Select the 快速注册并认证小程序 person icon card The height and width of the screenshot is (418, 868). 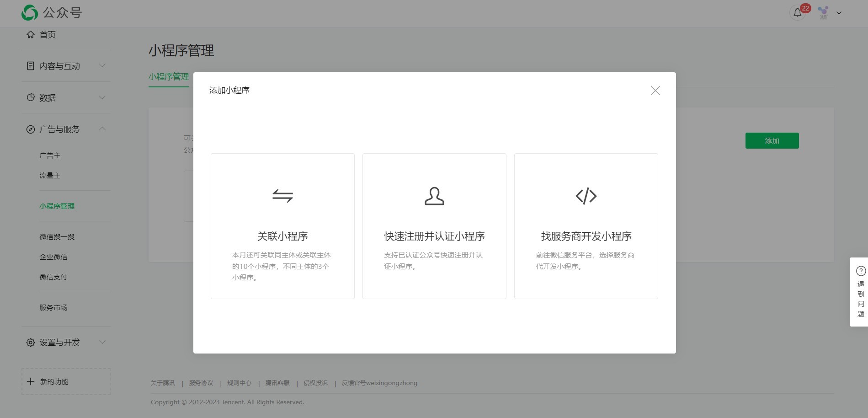tap(434, 197)
